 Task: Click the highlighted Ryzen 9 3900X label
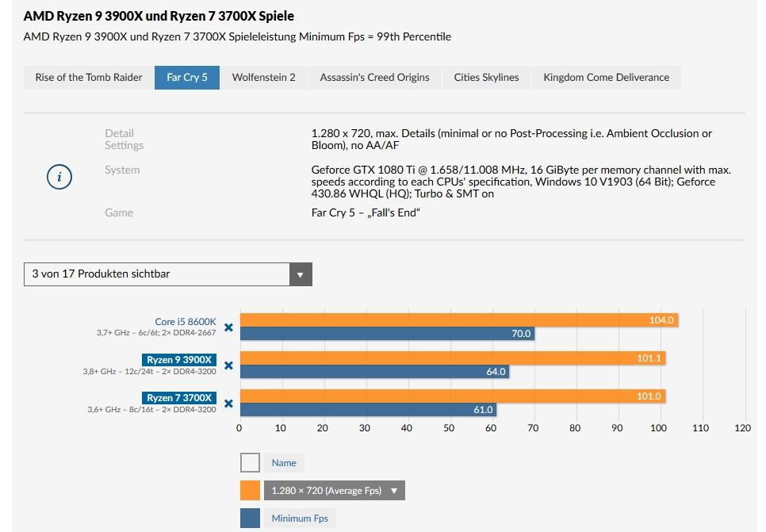coord(178,359)
